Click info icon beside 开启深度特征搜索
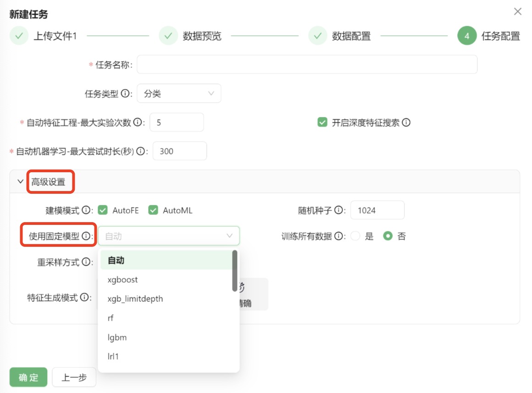The width and height of the screenshot is (532, 393). point(406,123)
